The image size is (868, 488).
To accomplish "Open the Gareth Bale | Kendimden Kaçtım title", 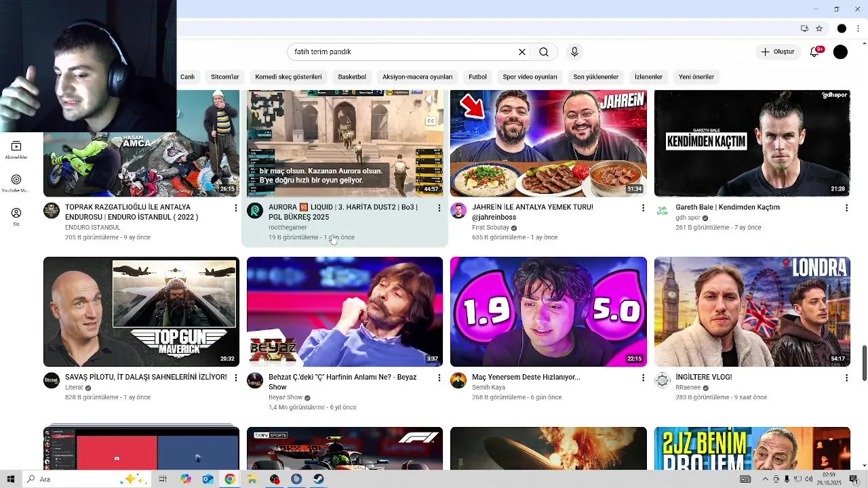I will pyautogui.click(x=728, y=207).
